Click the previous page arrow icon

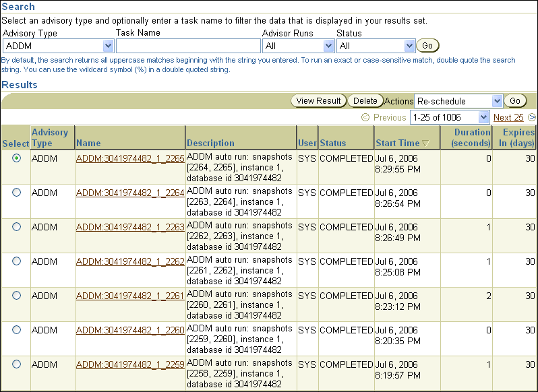[365, 117]
